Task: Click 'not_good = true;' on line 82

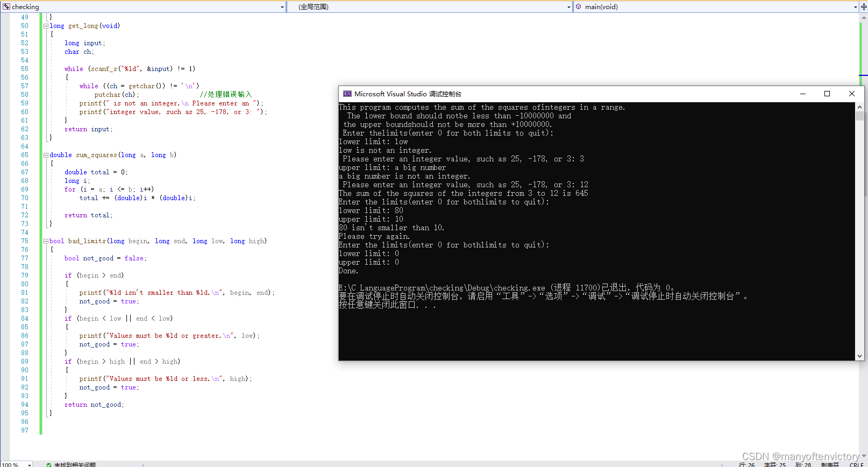Action: click(109, 301)
